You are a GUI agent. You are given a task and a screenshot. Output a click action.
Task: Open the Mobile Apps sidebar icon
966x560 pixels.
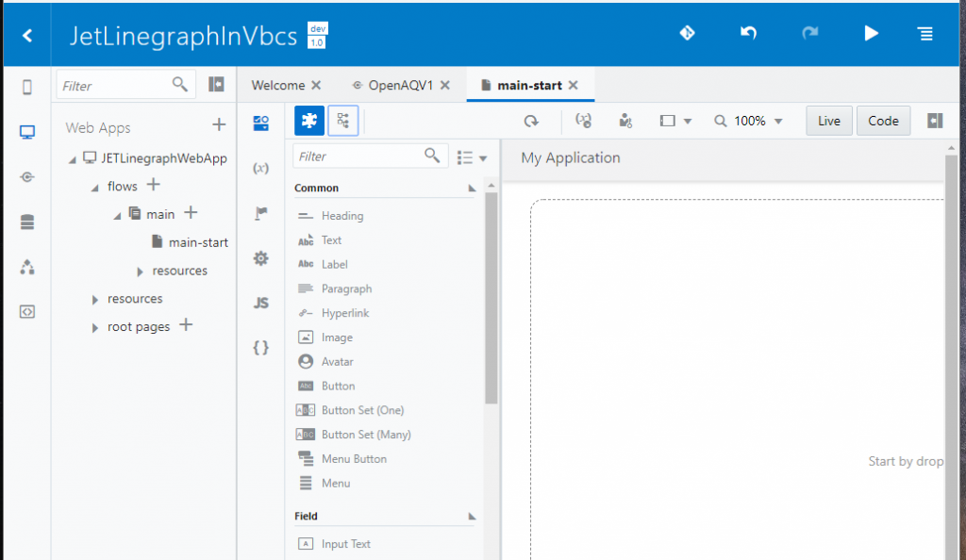pos(25,86)
